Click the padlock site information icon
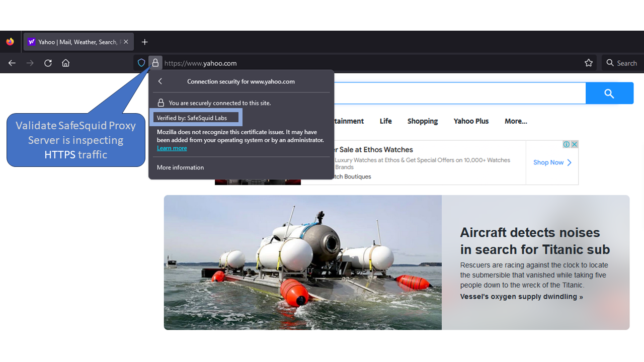644x362 pixels. pos(155,63)
